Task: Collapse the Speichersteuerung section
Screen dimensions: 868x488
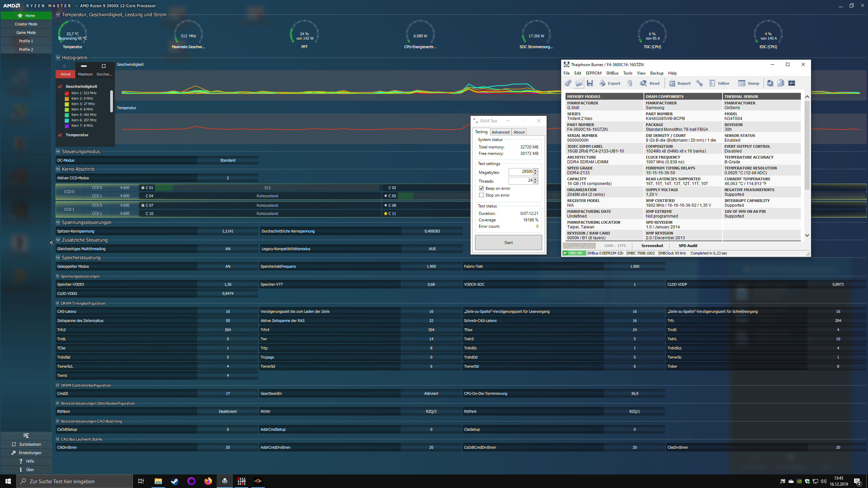Action: 58,258
